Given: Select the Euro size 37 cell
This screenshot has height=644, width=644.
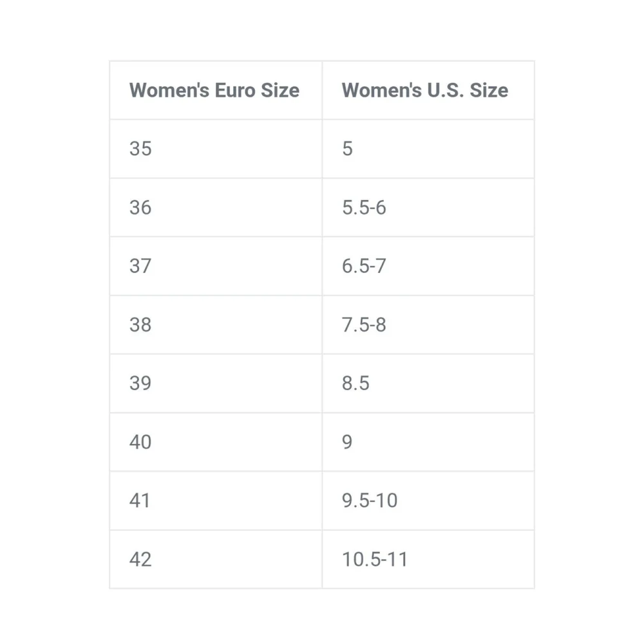Looking at the screenshot, I should pos(216,266).
